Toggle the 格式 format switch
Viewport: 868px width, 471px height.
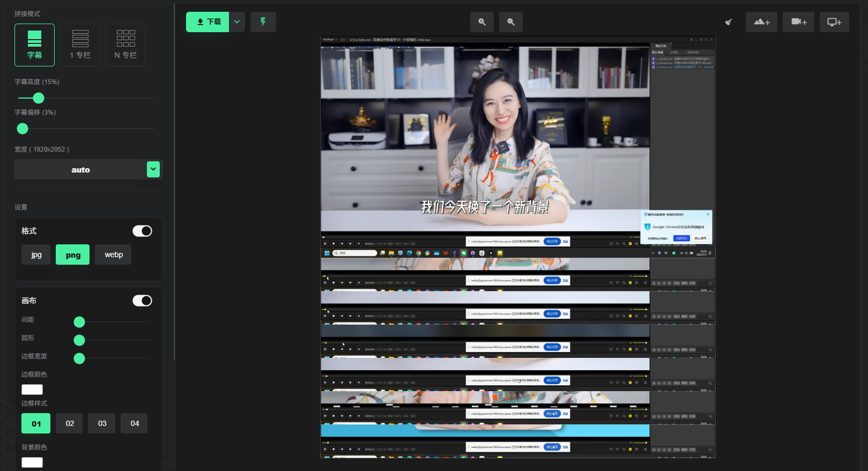[142, 231]
